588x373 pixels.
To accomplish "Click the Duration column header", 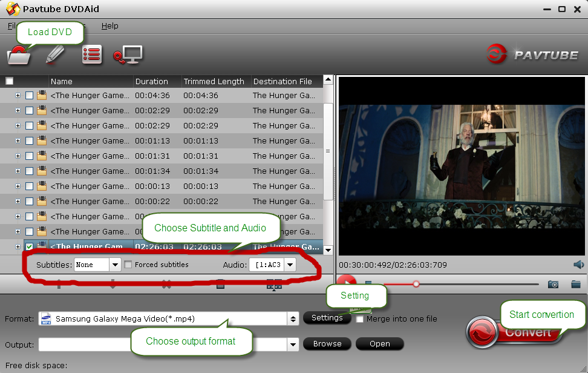I will click(x=157, y=81).
